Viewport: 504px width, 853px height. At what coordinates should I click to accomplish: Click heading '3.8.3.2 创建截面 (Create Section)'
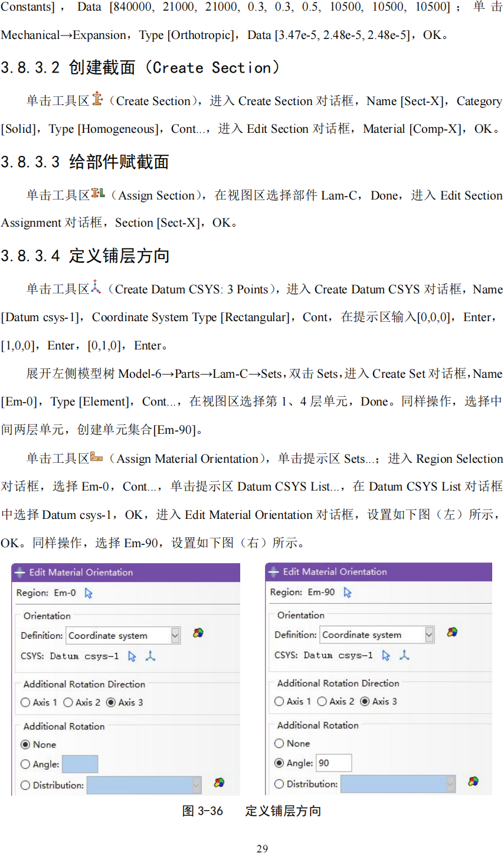tap(140, 67)
